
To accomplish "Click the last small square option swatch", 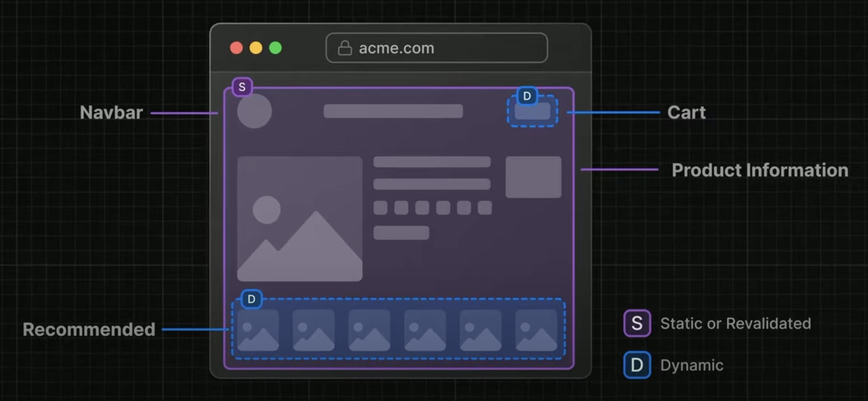I will [x=485, y=208].
